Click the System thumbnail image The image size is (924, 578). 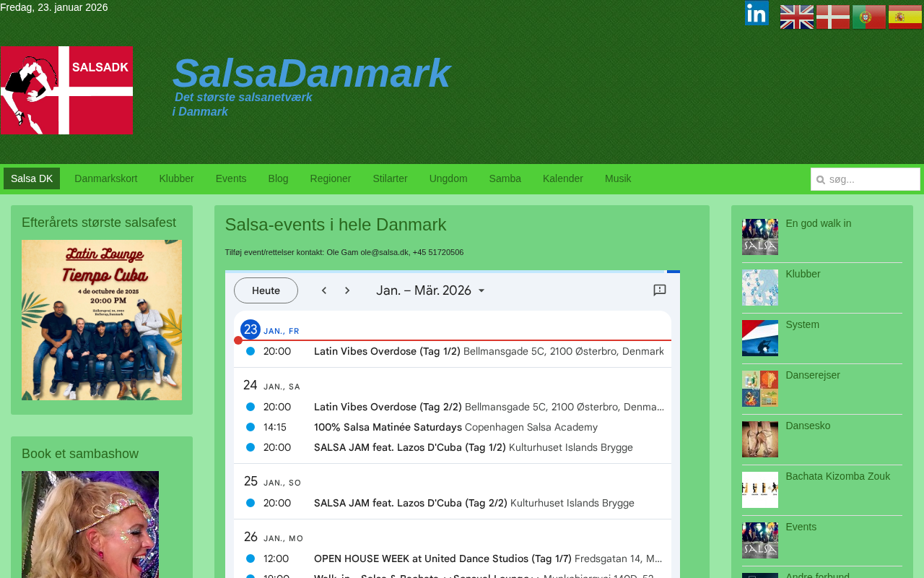click(760, 338)
